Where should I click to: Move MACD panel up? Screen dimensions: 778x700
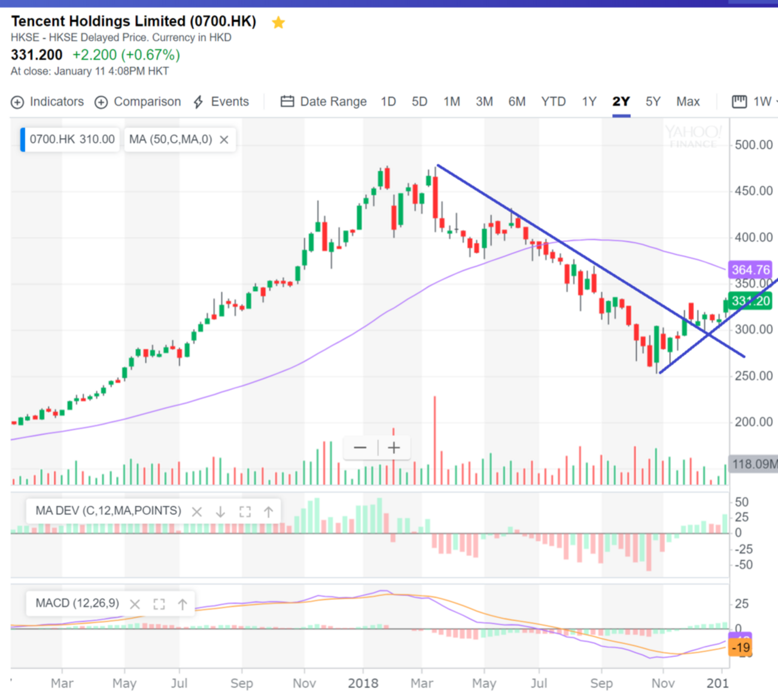pyautogui.click(x=183, y=604)
